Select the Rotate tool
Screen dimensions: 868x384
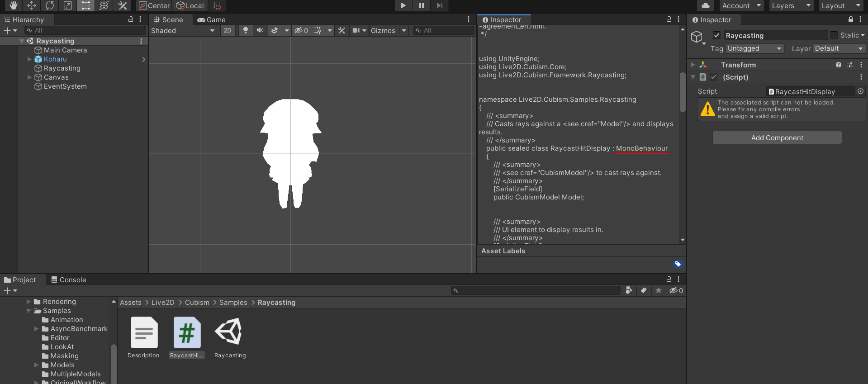pyautogui.click(x=50, y=5)
